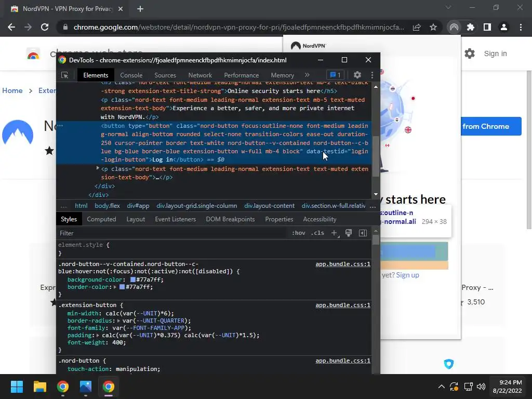Click the scroll down arrow of Elements panel
This screenshot has width=532, height=399.
click(x=376, y=194)
